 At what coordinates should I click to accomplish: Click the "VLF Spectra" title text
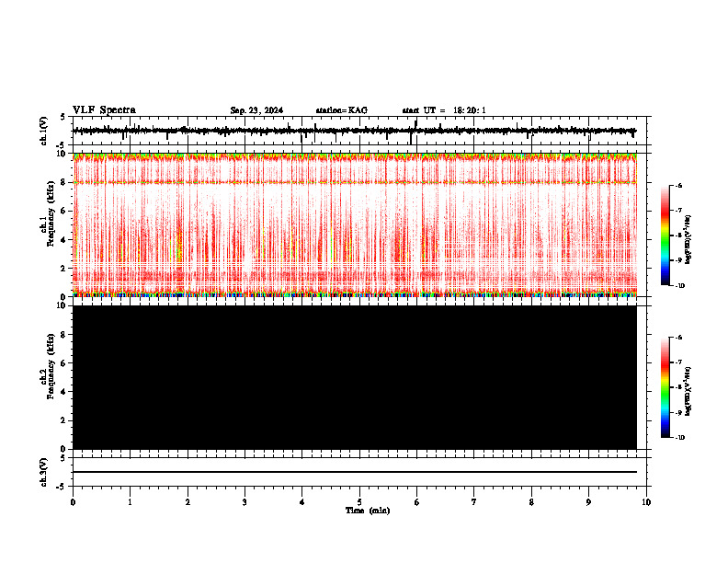coord(104,110)
